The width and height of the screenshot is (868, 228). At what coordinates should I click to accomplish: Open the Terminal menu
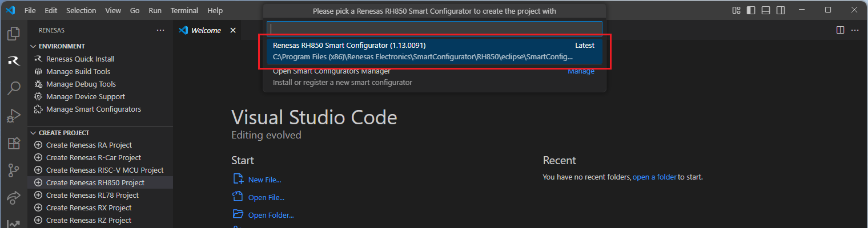(x=184, y=10)
